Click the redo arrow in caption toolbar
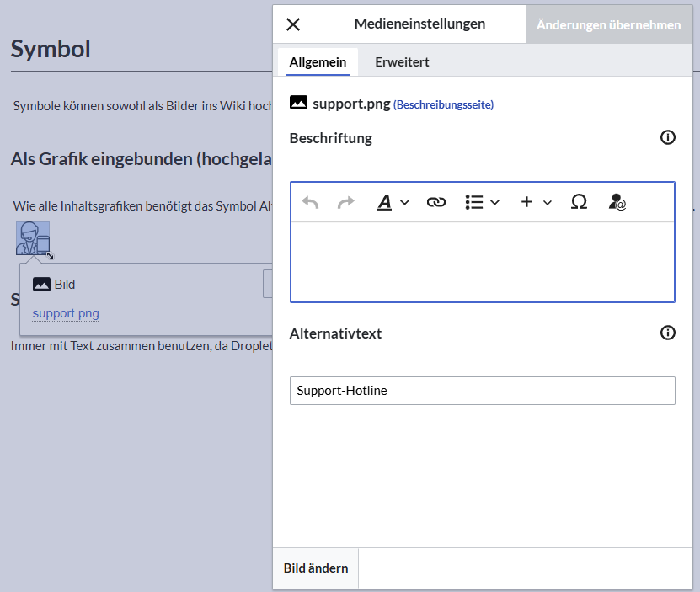This screenshot has height=592, width=700. [x=345, y=202]
